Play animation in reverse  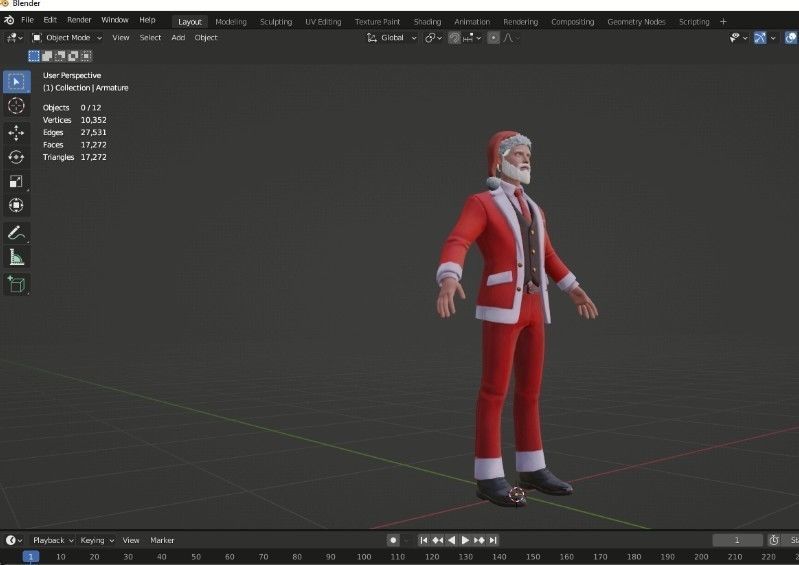click(x=451, y=540)
